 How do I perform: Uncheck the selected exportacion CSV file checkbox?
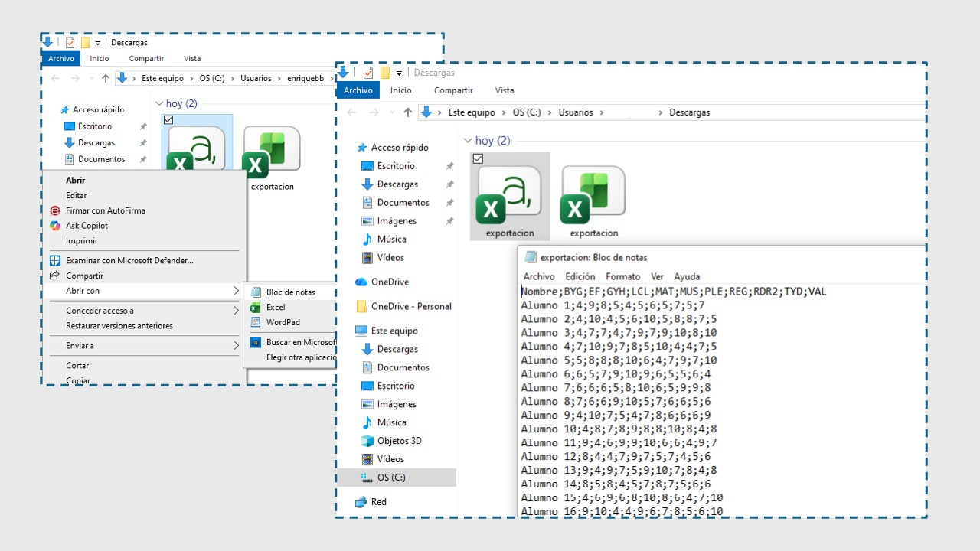click(x=479, y=158)
